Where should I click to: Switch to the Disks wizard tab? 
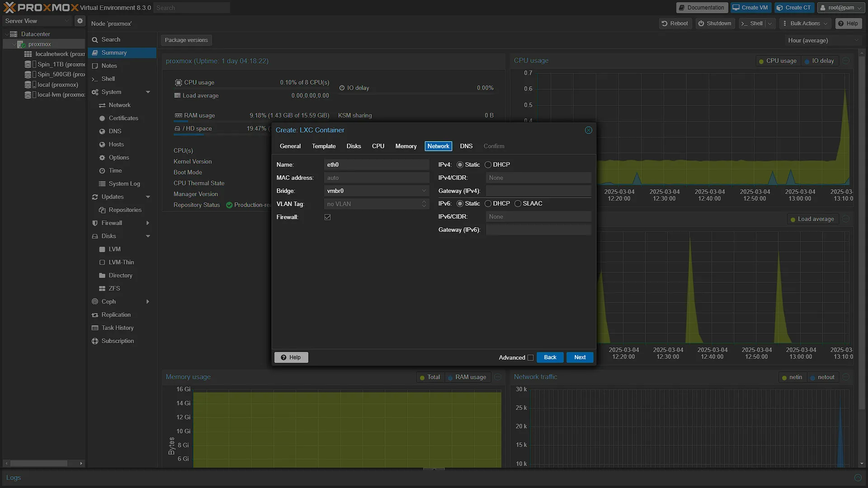354,146
